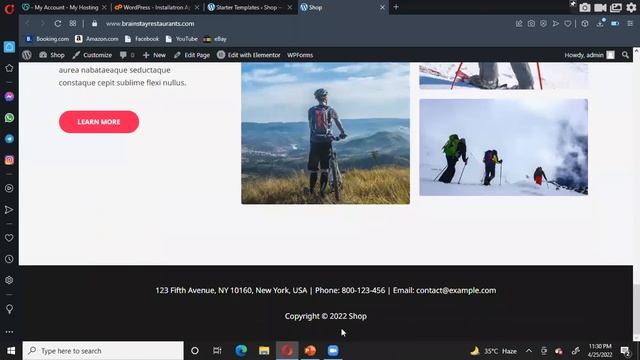640x360 pixels.
Task: Open WhatsApp in the Opera sidebar
Action: 9,118
